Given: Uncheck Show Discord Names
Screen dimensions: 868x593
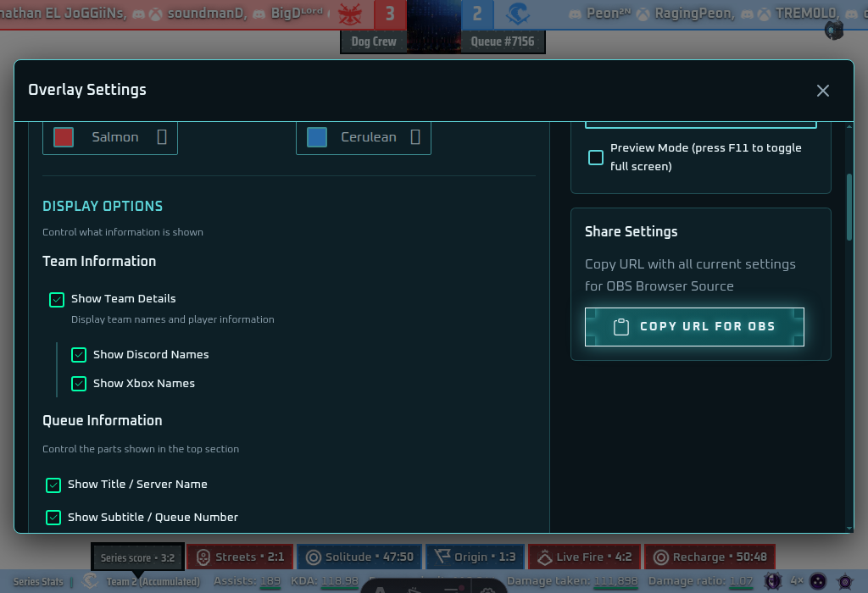Looking at the screenshot, I should [x=79, y=354].
